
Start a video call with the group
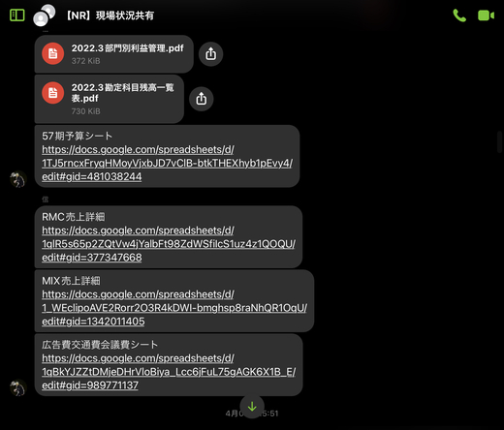tap(486, 15)
